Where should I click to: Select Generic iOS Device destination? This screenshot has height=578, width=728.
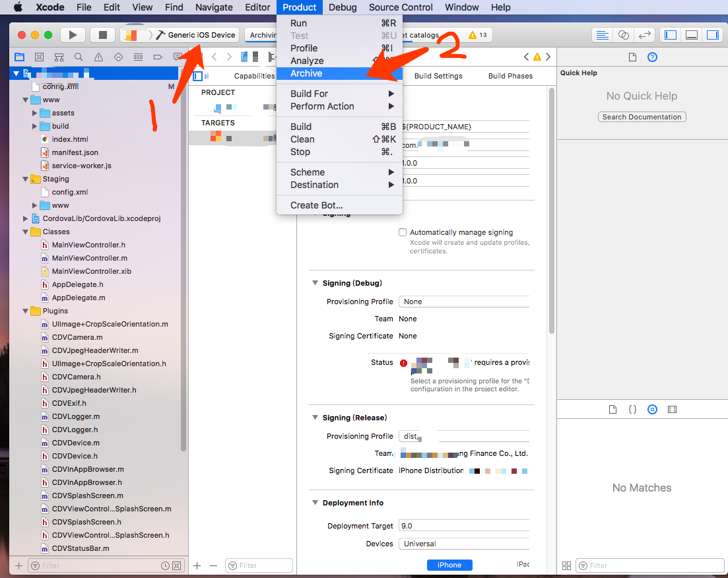201,35
